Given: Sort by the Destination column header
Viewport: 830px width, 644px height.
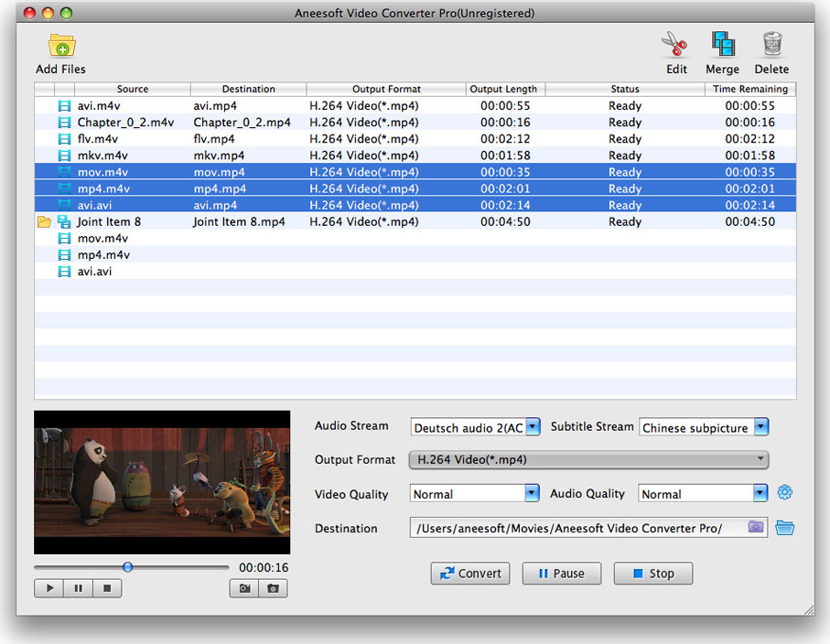Looking at the screenshot, I should click(248, 89).
